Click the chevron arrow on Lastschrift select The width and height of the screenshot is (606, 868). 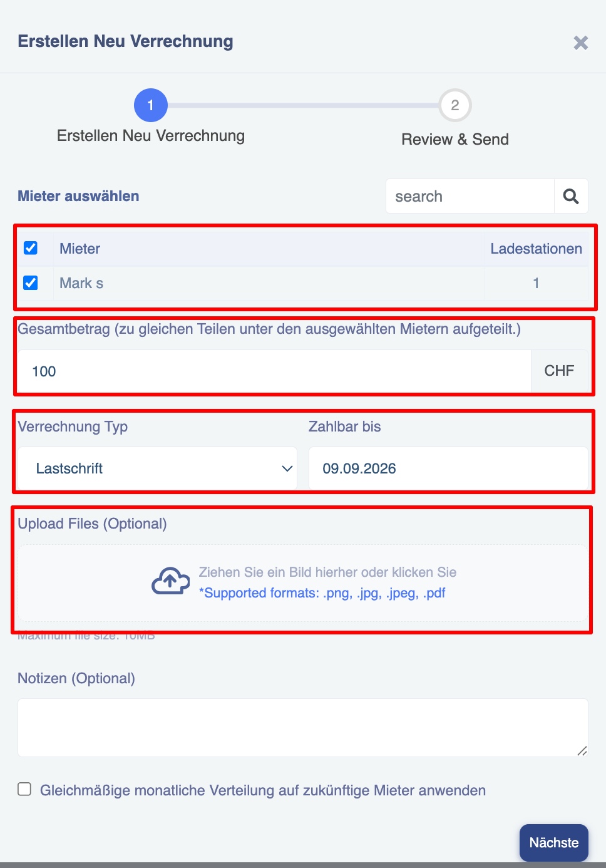coord(287,468)
